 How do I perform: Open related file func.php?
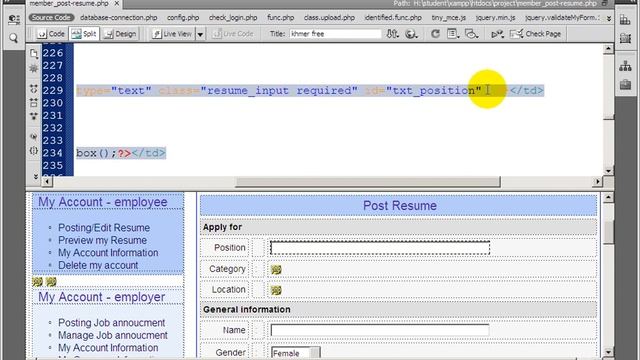click(x=280, y=18)
